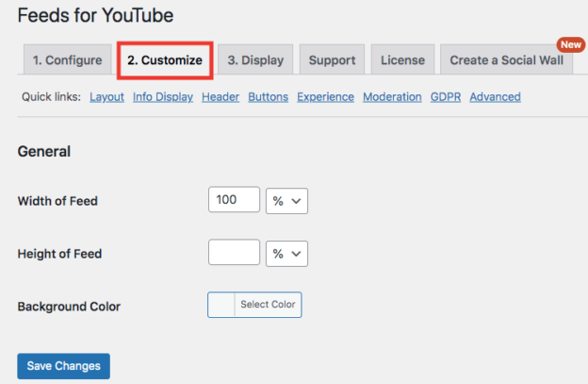Click the Height of Feed label
588x384 pixels.
tap(59, 254)
